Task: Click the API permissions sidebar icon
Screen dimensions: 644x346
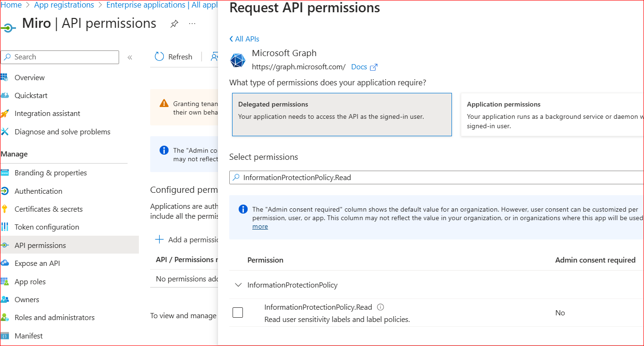Action: tap(5, 245)
